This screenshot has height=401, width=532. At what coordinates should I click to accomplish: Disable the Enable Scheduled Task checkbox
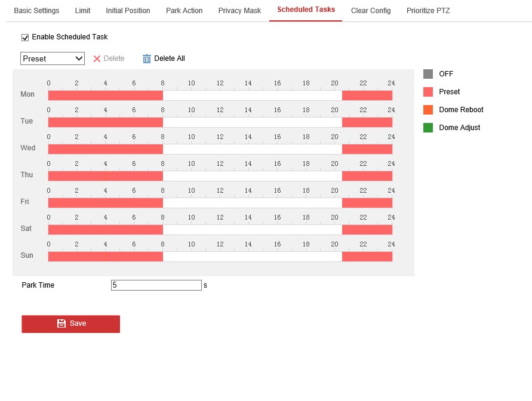tap(25, 38)
